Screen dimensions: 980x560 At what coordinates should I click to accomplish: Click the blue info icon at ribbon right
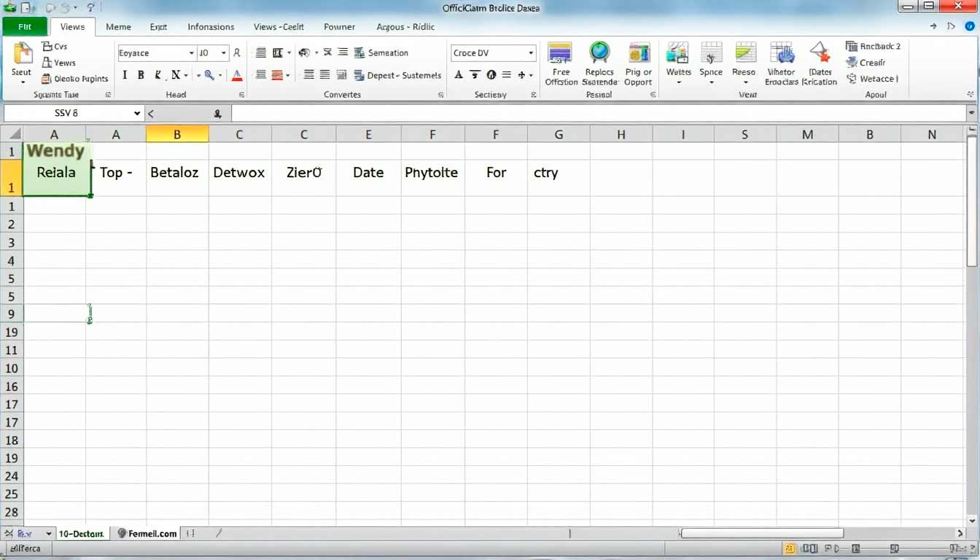coord(969,26)
